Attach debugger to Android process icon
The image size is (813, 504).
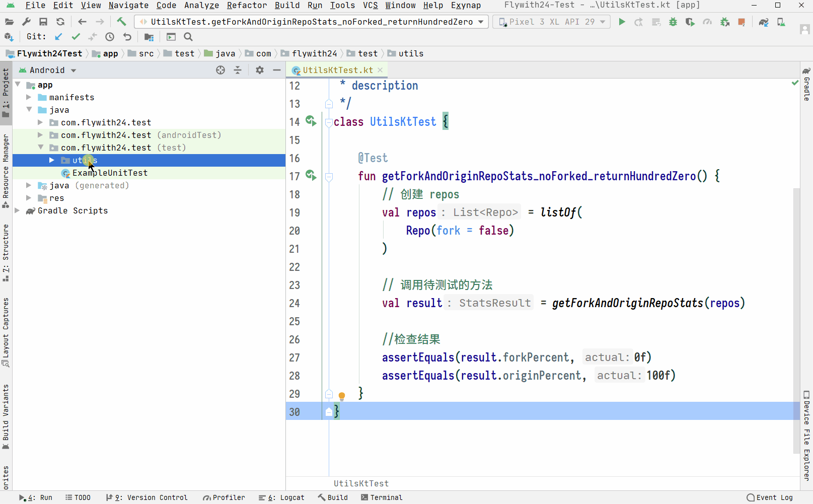(725, 22)
